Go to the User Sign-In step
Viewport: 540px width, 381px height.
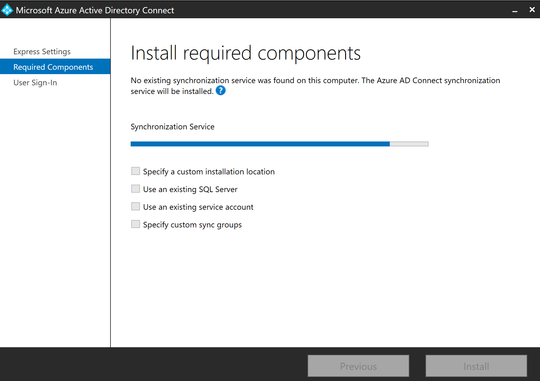click(x=35, y=83)
